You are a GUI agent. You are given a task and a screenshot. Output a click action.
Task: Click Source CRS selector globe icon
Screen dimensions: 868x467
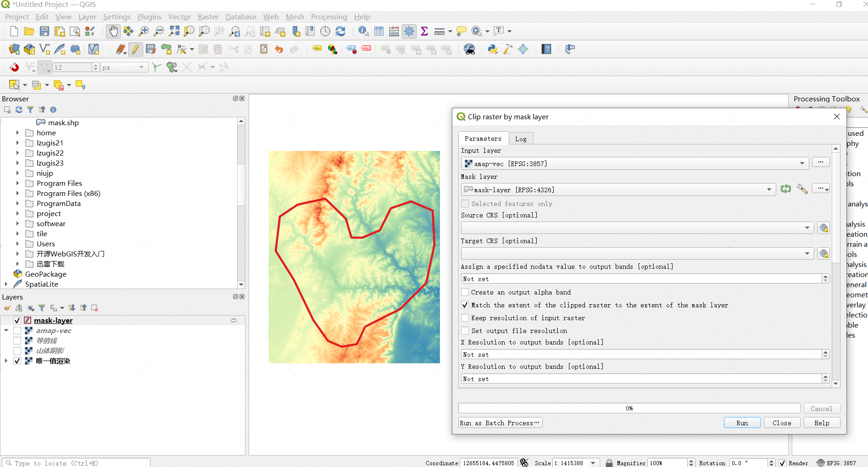tap(823, 228)
